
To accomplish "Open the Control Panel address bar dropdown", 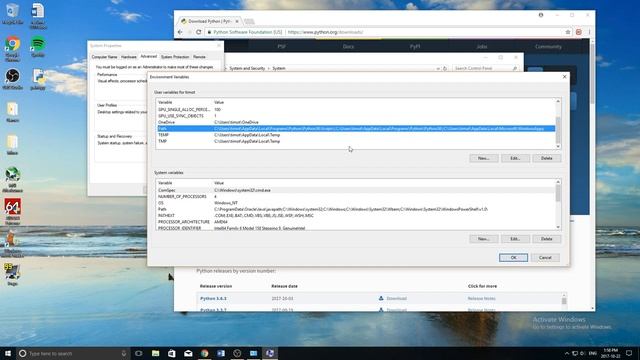I will coord(438,68).
